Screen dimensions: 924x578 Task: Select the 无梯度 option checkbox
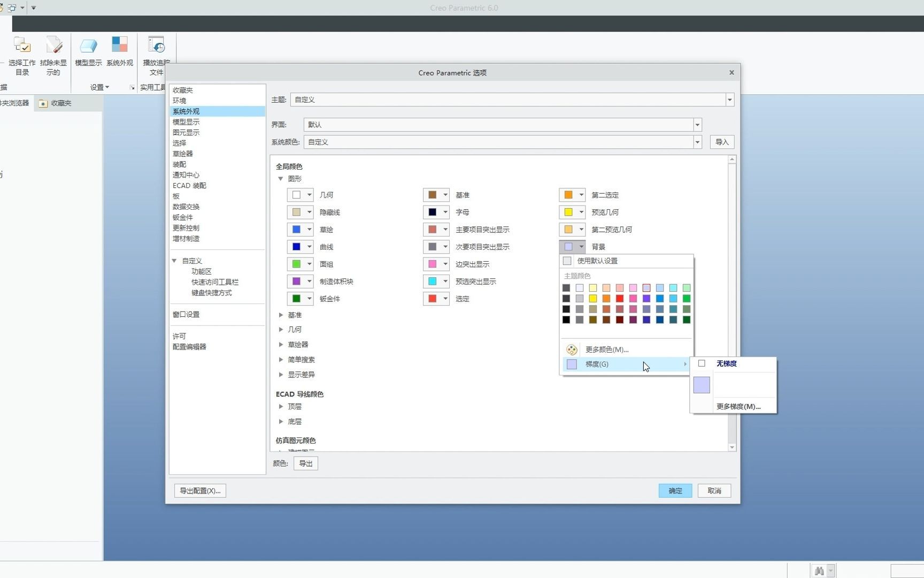point(702,363)
